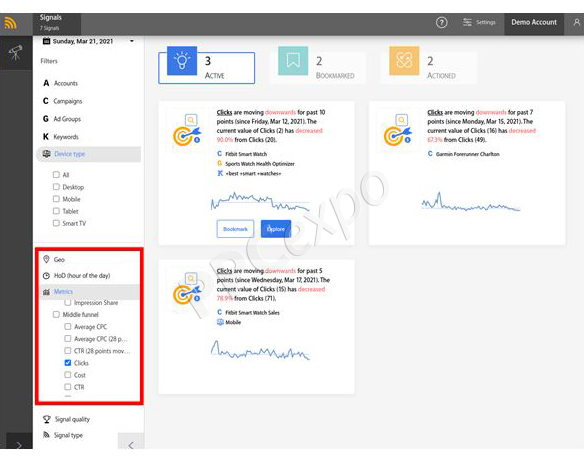Click the calendar icon beside the date
Screen dimensions: 584x459
(46, 41)
